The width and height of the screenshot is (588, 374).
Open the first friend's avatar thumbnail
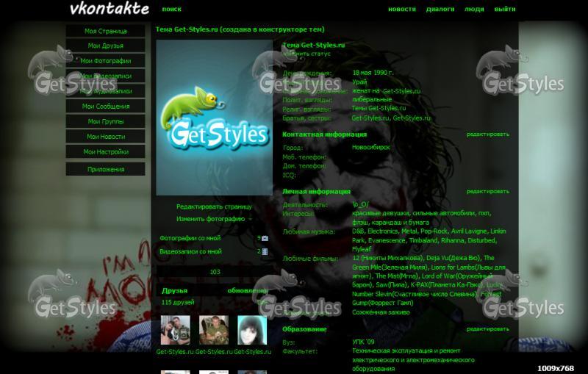point(175,331)
